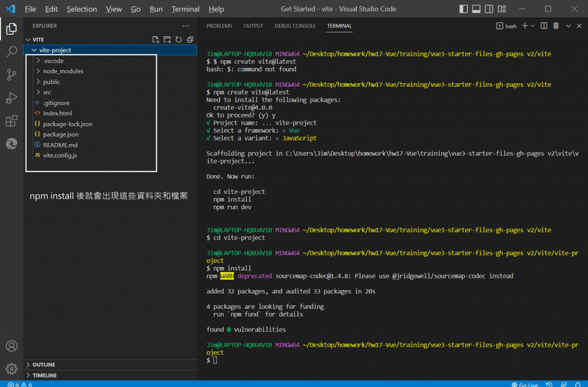Open the Explorer view in activity bar
Viewport: 588px width, 387px height.
11,29
